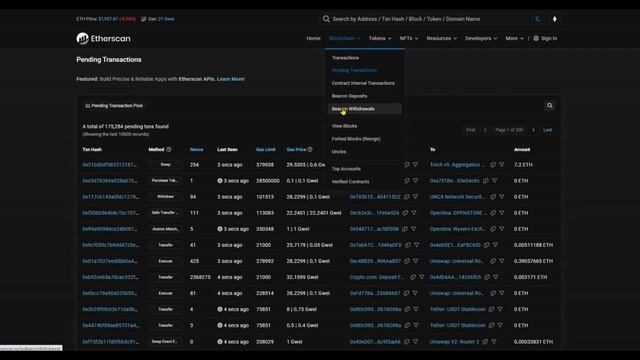Toggle the dark mode theme button
Viewport: 640px width, 360px height.
(537, 19)
